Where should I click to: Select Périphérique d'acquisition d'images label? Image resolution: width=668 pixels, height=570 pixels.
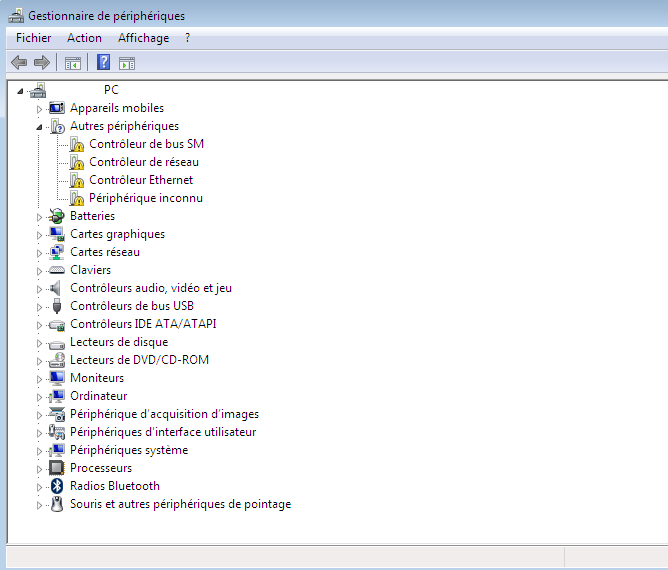click(x=164, y=414)
